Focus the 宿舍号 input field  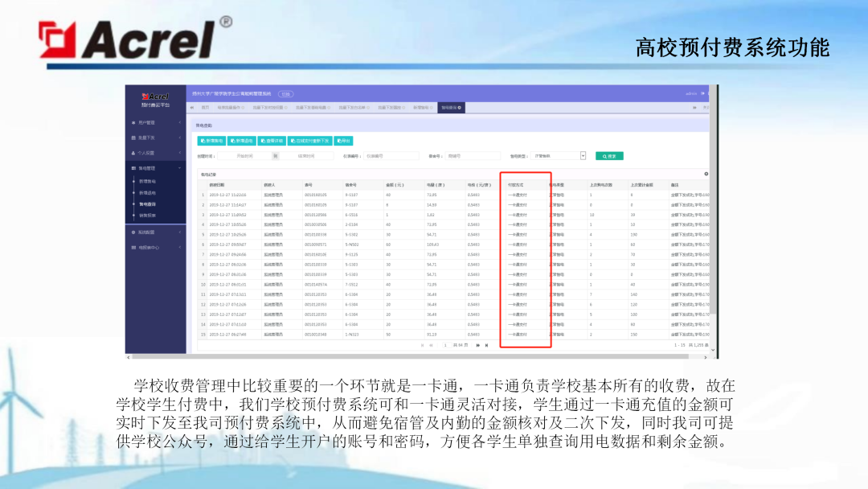tap(473, 156)
